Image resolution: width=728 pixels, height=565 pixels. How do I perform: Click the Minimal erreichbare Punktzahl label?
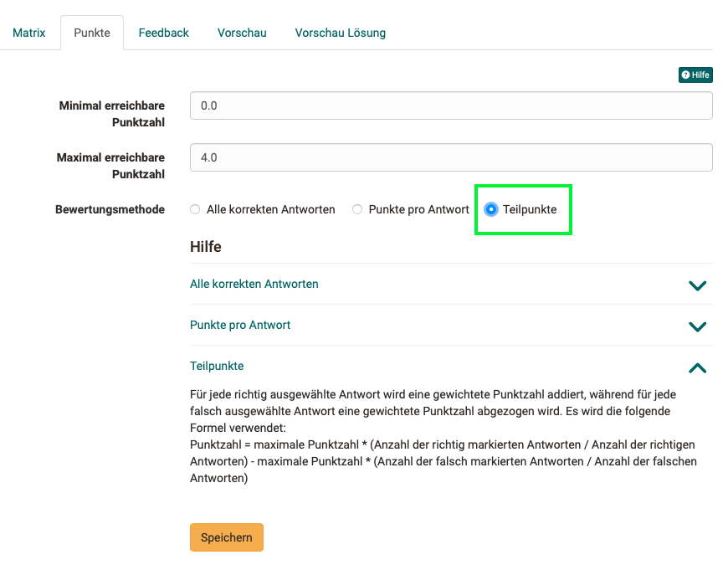click(x=111, y=114)
